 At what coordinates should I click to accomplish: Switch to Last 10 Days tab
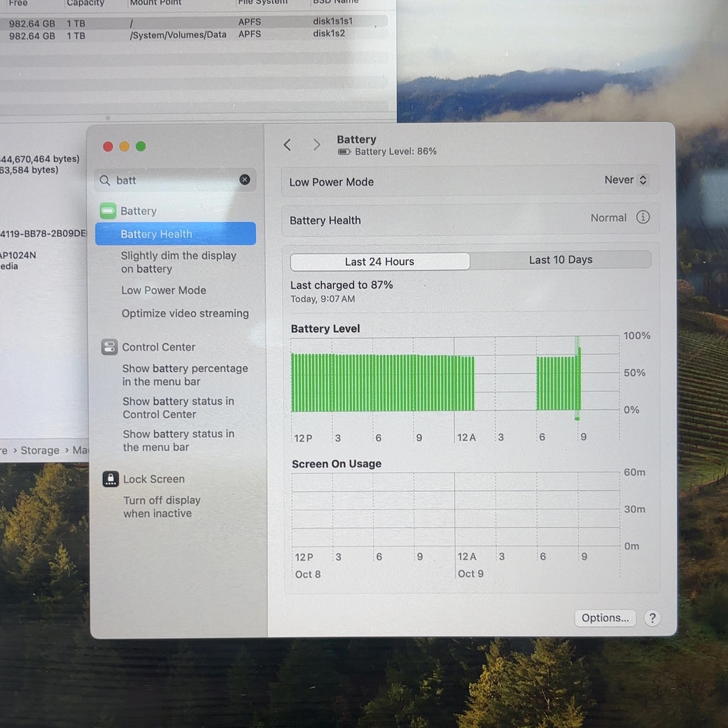561,260
